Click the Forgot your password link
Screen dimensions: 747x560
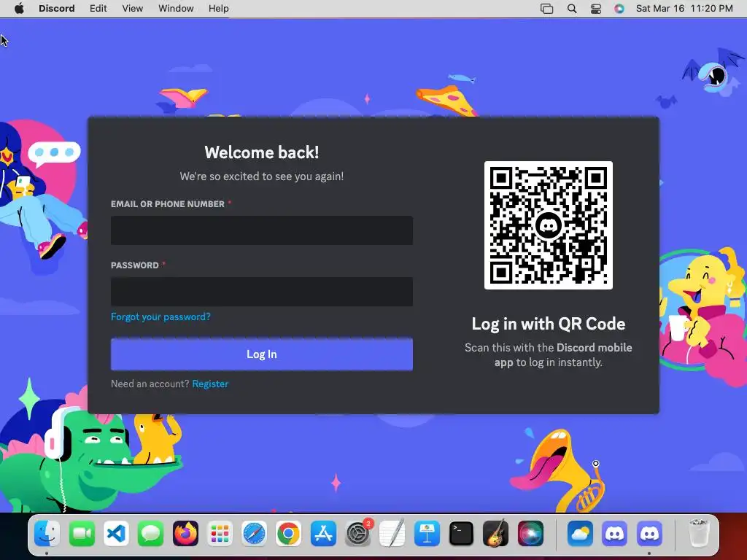coord(160,316)
